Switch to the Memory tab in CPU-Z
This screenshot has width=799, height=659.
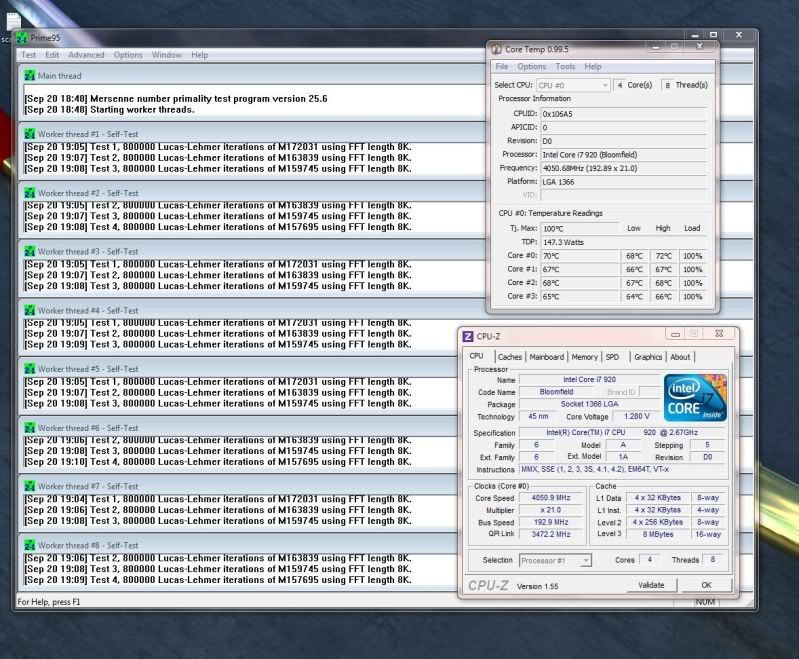tap(585, 357)
